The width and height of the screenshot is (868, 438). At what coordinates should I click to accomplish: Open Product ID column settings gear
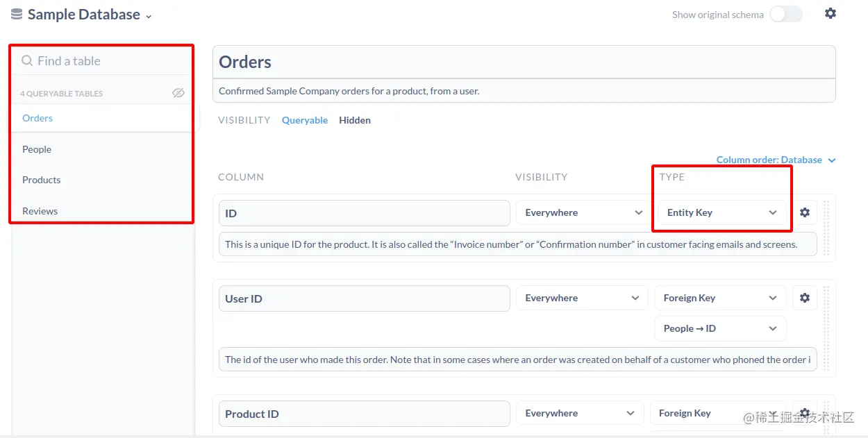pyautogui.click(x=805, y=412)
